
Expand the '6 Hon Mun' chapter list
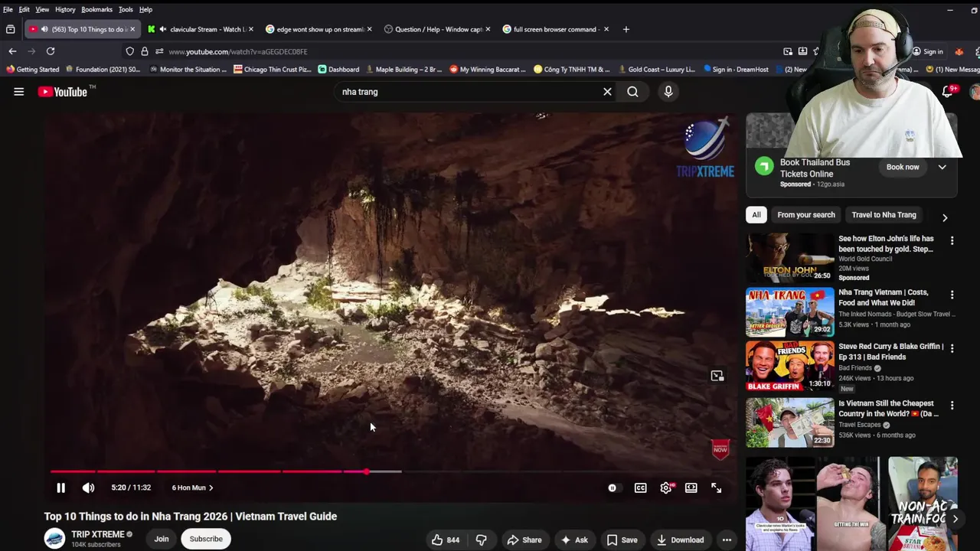(x=192, y=487)
